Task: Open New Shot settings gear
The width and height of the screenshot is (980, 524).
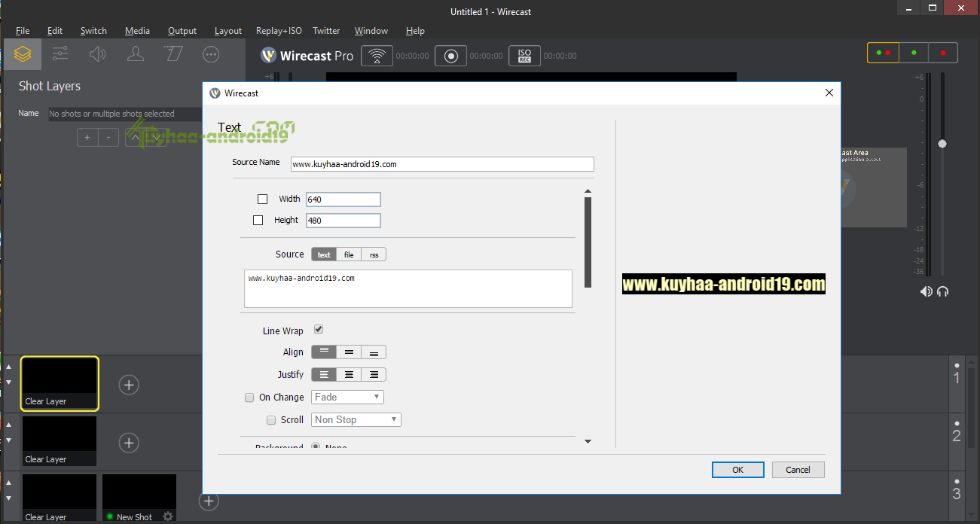Action: (x=168, y=516)
